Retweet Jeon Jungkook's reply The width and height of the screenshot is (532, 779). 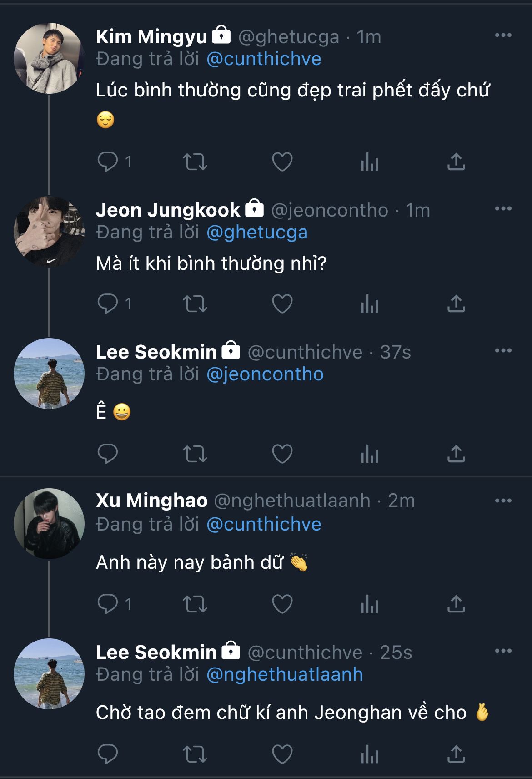tap(195, 304)
